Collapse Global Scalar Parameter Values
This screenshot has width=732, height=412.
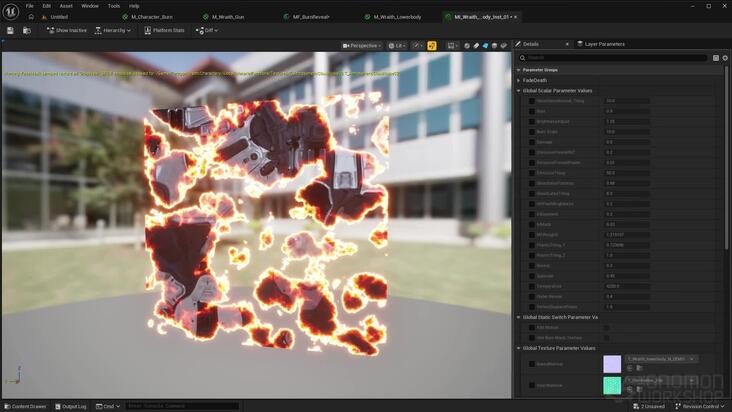point(519,91)
